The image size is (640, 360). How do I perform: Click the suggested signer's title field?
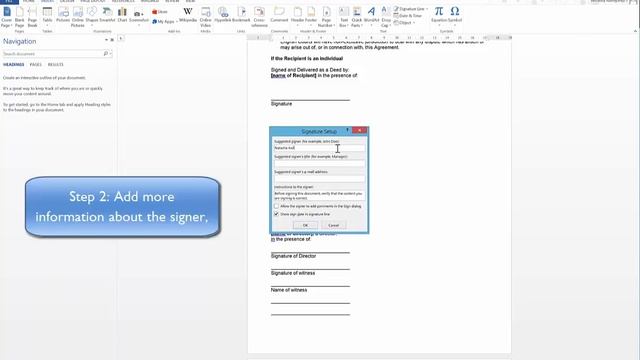pos(319,163)
